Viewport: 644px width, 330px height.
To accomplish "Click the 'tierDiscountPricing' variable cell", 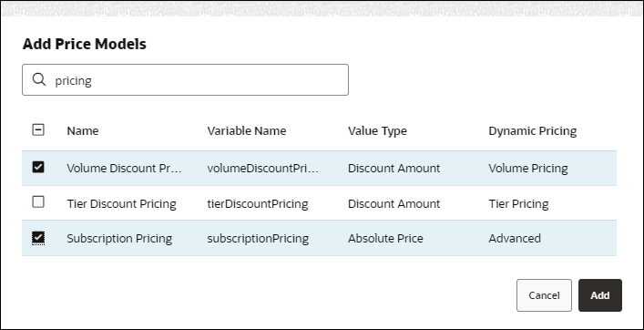I will pyautogui.click(x=258, y=204).
